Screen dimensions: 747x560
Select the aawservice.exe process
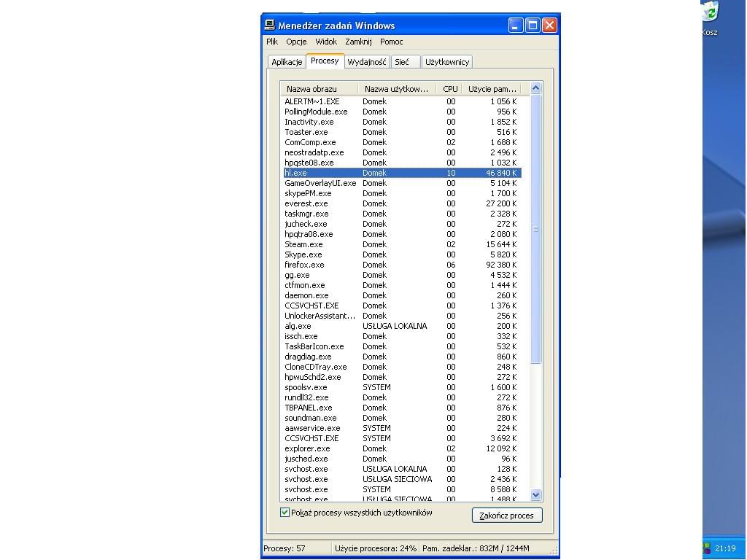[x=403, y=428]
